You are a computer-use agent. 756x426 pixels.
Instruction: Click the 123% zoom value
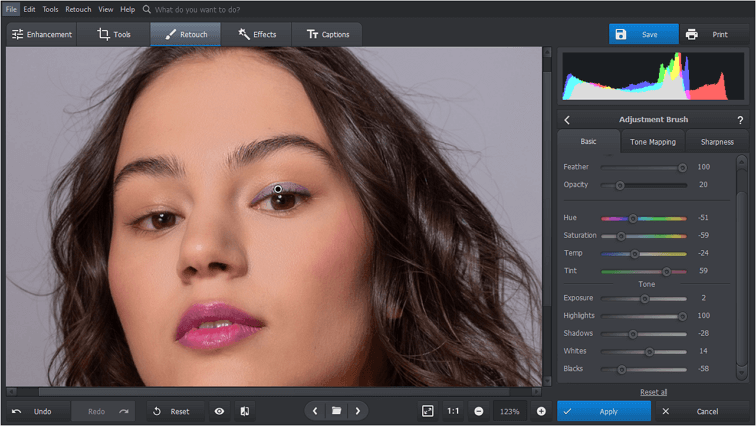click(510, 412)
